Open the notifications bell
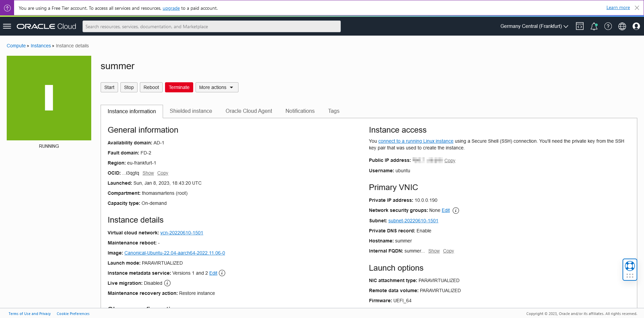The width and height of the screenshot is (644, 318). [x=594, y=26]
